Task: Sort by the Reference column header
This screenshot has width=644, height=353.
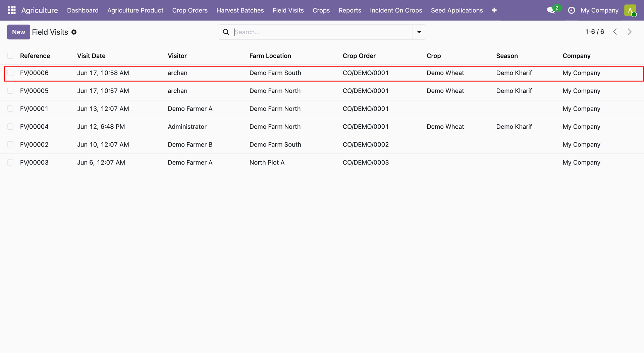Action: pyautogui.click(x=35, y=56)
